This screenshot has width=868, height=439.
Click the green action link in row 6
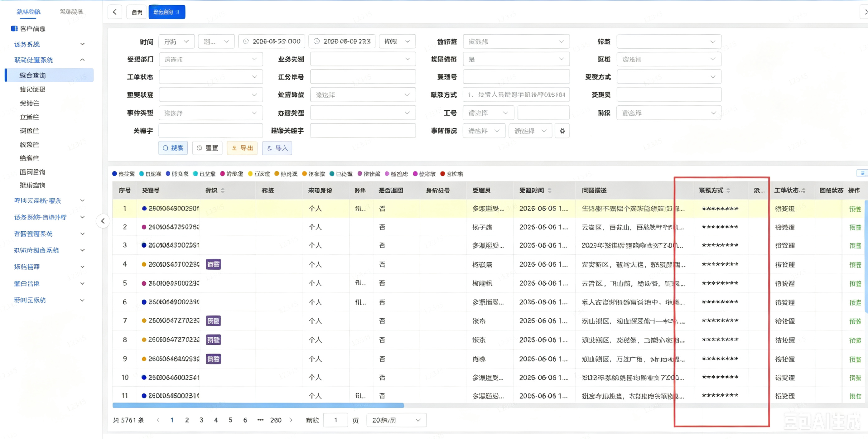coord(855,302)
